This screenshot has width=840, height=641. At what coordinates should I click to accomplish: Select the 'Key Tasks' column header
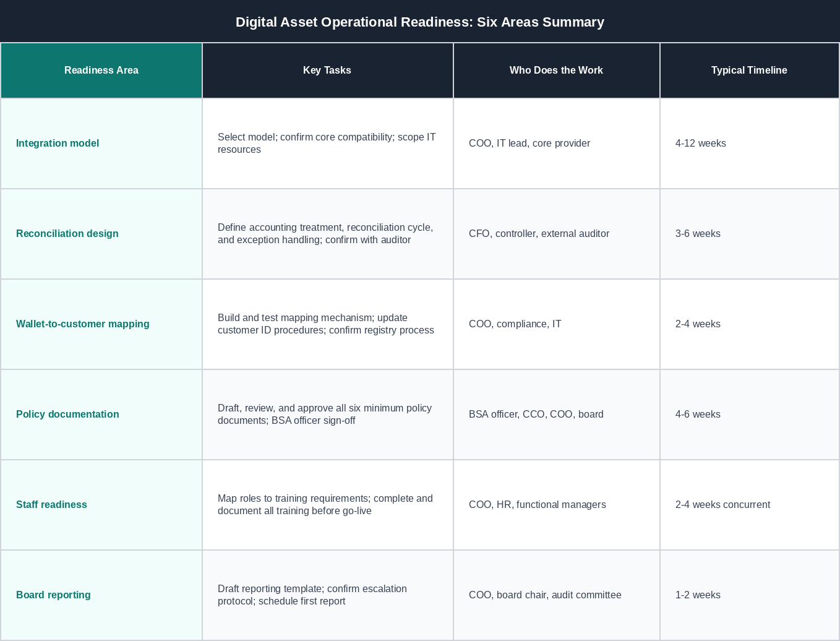[x=327, y=71]
